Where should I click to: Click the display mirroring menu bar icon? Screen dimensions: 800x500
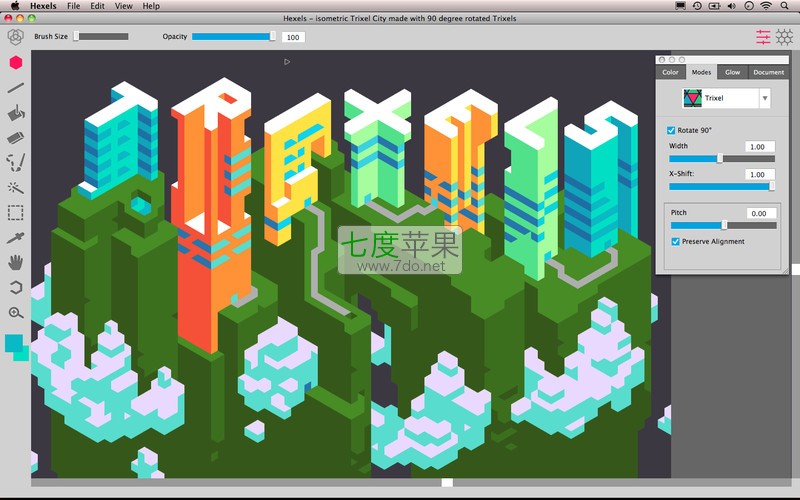tap(680, 6)
